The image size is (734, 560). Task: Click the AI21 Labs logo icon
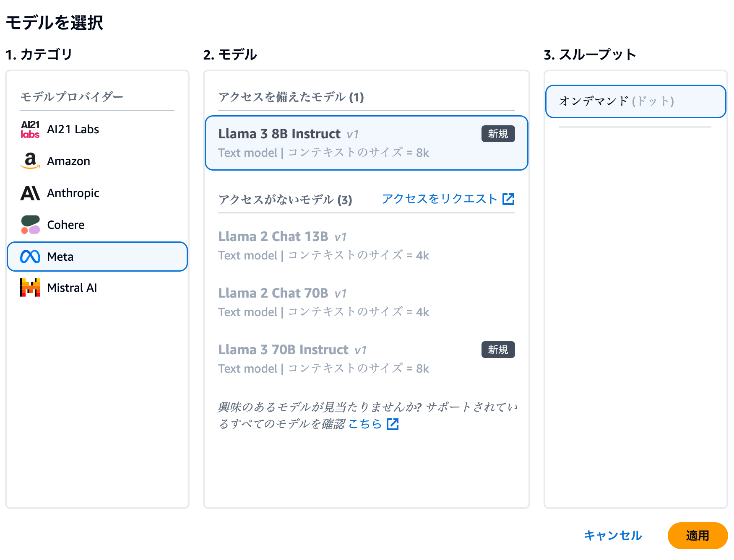point(30,129)
